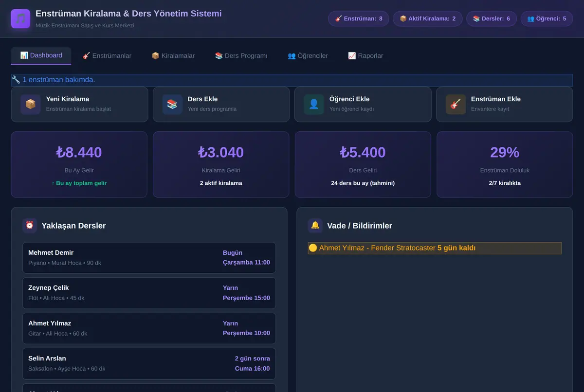Select Mehmet Demir's piano lesson row
Image resolution: width=584 pixels, height=392 pixels.
point(149,258)
